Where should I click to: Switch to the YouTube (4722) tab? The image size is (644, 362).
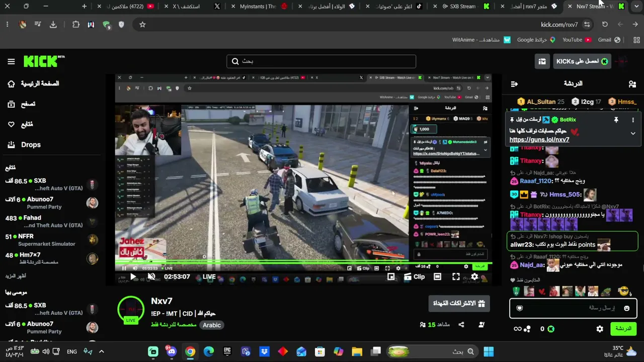tap(126, 6)
